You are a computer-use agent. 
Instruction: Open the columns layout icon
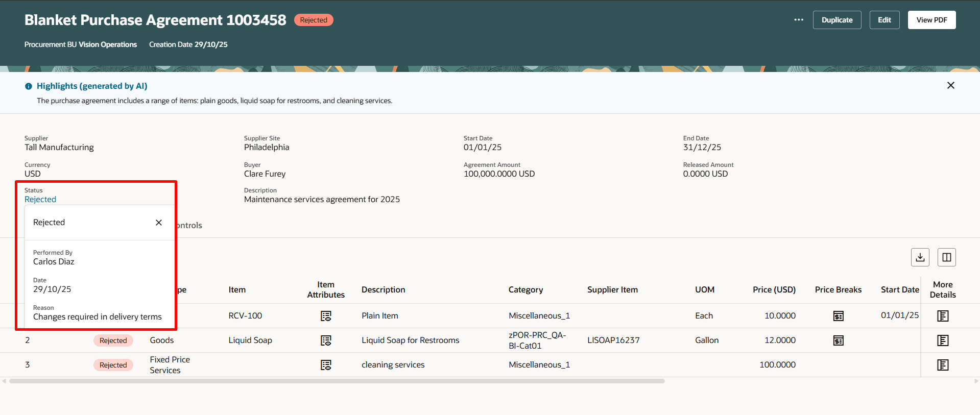[x=947, y=257]
